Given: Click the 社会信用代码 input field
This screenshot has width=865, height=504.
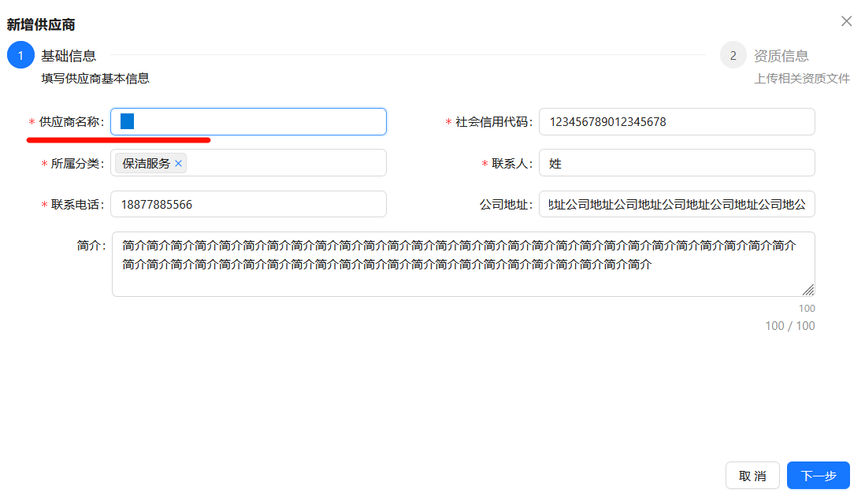Looking at the screenshot, I should [x=678, y=121].
